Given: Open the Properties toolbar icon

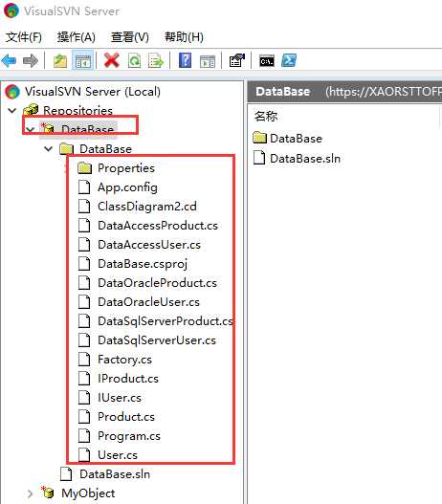Looking at the screenshot, I should pyautogui.click(x=236, y=60).
